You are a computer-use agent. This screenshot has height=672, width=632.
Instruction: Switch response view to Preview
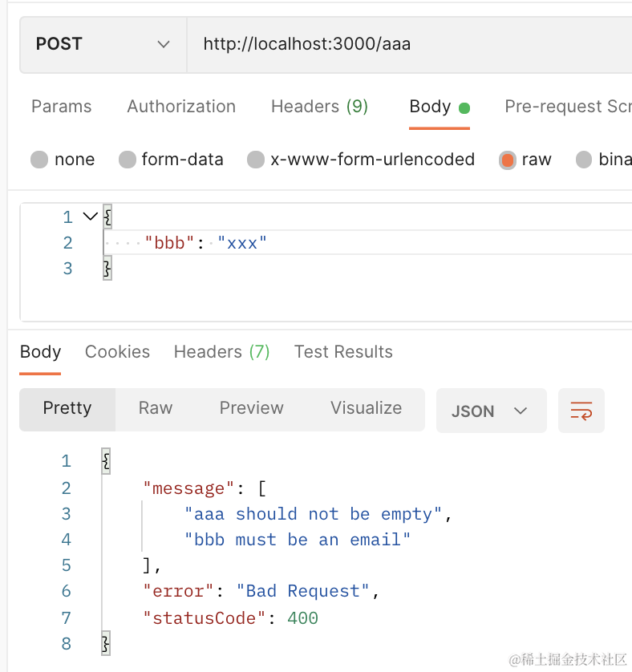(251, 408)
